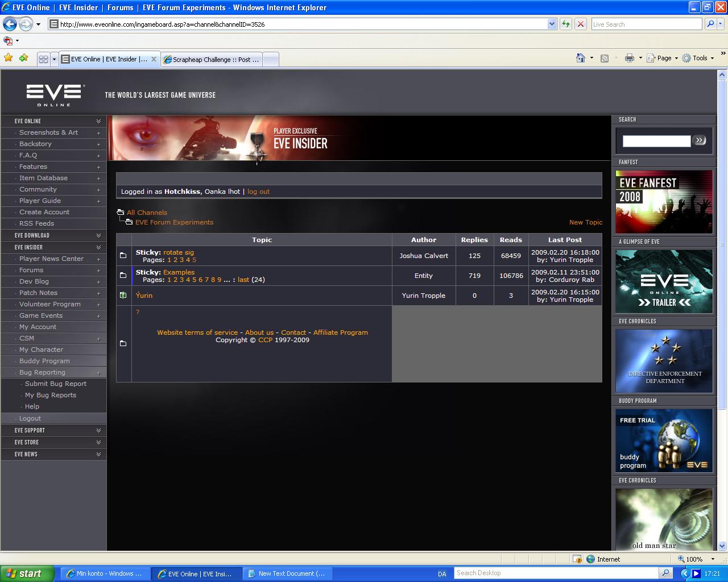Image resolution: width=728 pixels, height=582 pixels.
Task: Open Player News Center in sidebar
Action: [51, 259]
